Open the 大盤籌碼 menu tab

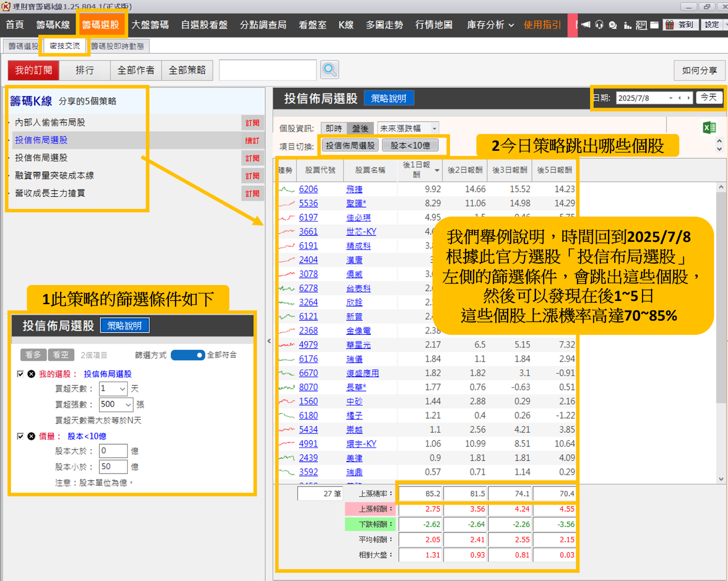(150, 25)
